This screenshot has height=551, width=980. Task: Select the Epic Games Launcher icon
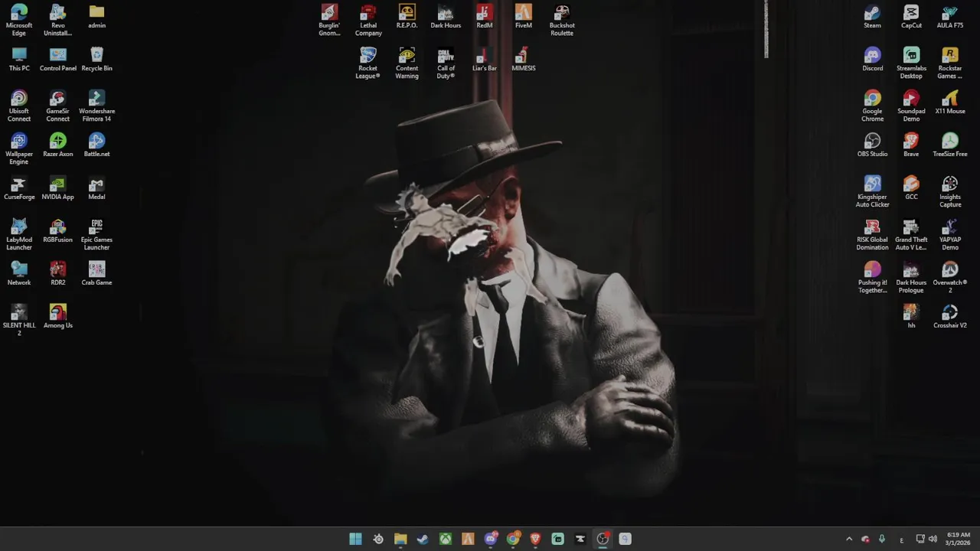(x=96, y=234)
